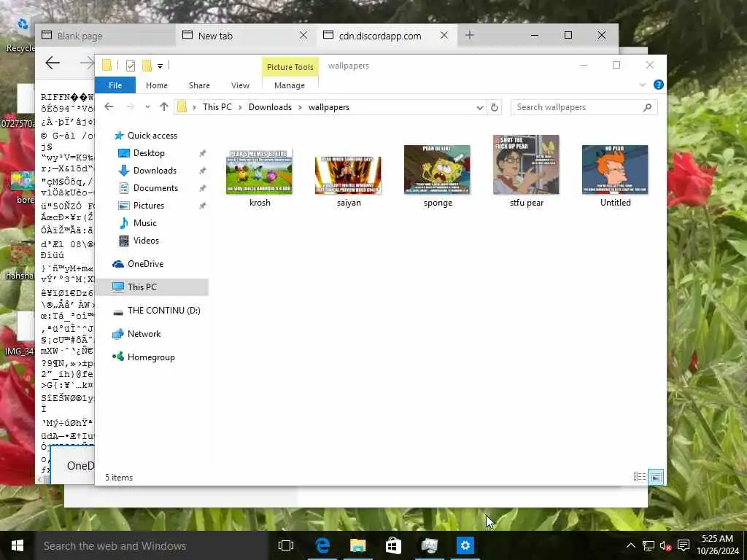Click Downloads in the address breadcrumb
Image resolution: width=747 pixels, height=560 pixels.
click(270, 107)
